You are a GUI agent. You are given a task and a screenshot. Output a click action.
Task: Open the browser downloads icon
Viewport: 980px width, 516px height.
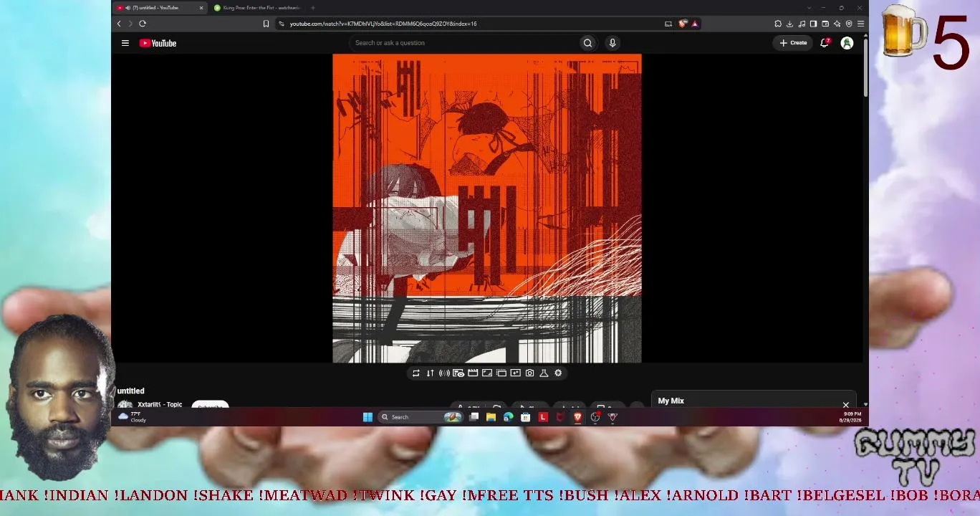(789, 24)
